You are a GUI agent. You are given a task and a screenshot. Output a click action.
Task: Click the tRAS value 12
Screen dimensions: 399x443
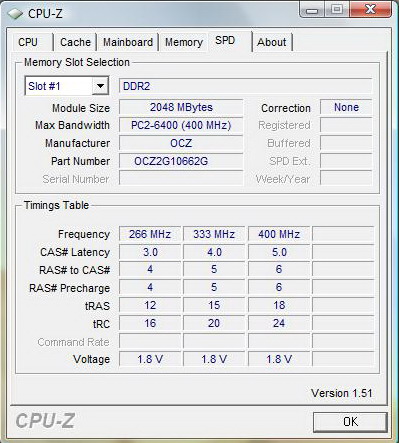(150, 305)
